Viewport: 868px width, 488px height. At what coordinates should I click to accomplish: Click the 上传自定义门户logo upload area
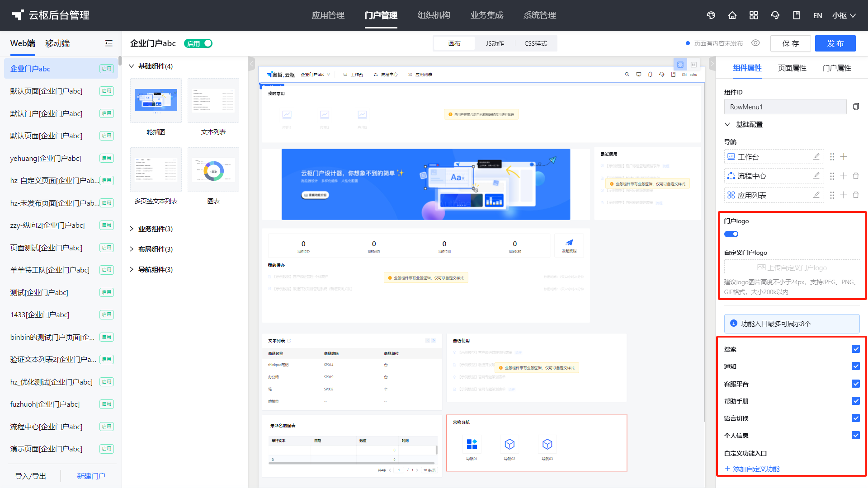pyautogui.click(x=792, y=267)
